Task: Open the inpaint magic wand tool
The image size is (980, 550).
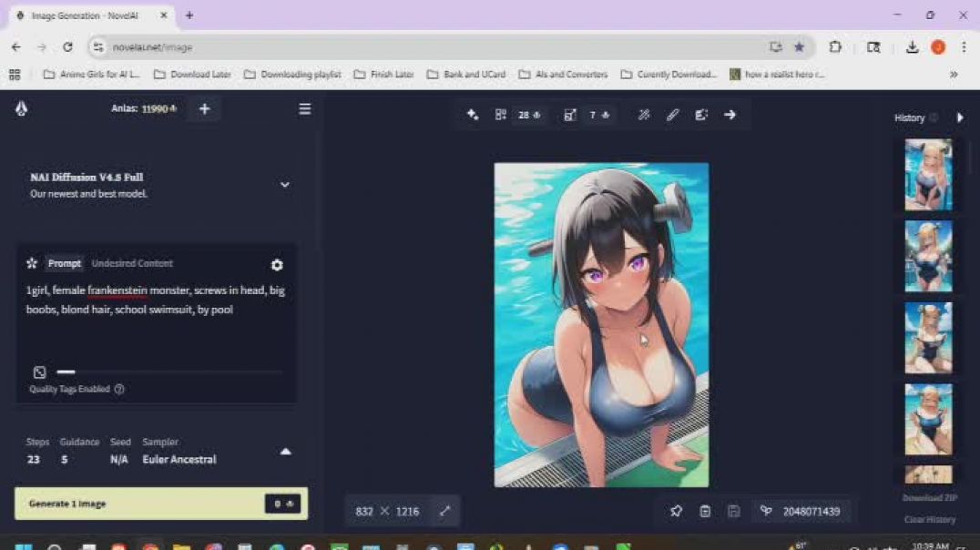Action: pos(644,115)
